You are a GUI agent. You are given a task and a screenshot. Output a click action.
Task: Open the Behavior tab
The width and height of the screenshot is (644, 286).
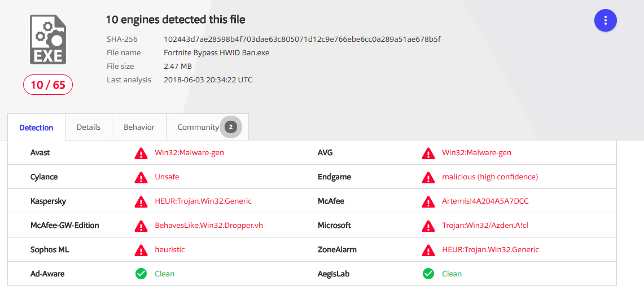(x=139, y=127)
